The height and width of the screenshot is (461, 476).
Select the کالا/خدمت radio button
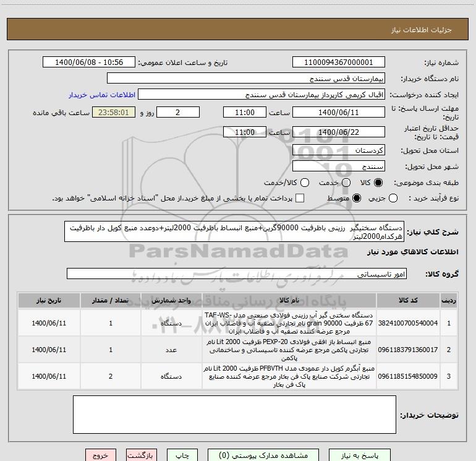tap(305, 183)
